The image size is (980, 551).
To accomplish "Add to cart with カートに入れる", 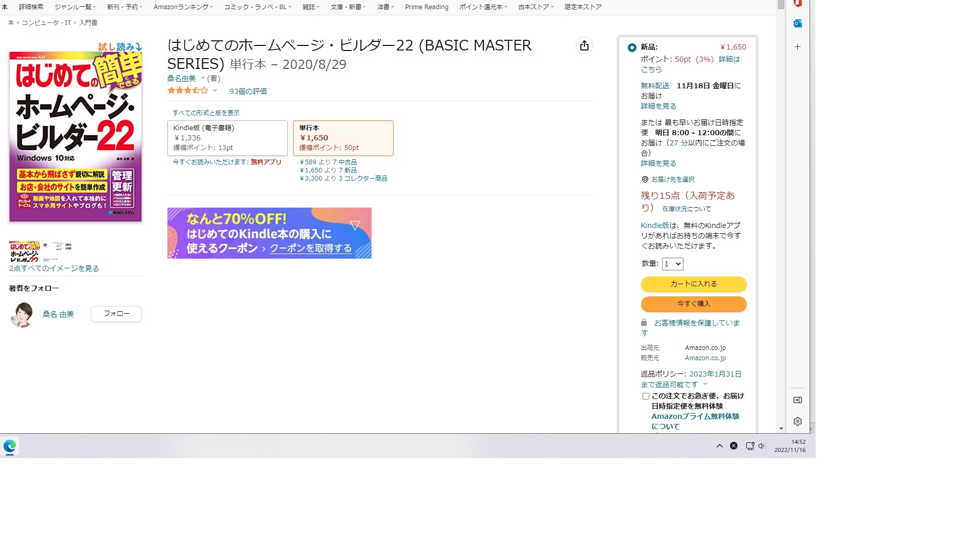I will [694, 284].
